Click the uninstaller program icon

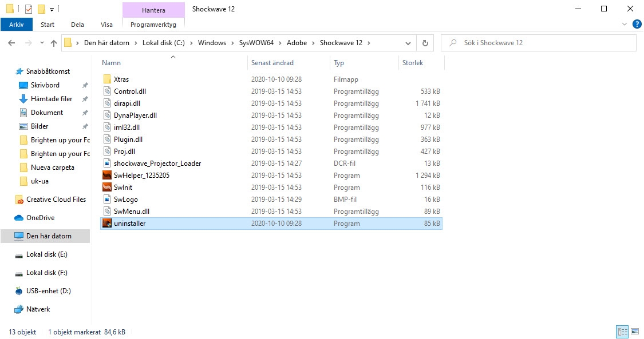[107, 224]
